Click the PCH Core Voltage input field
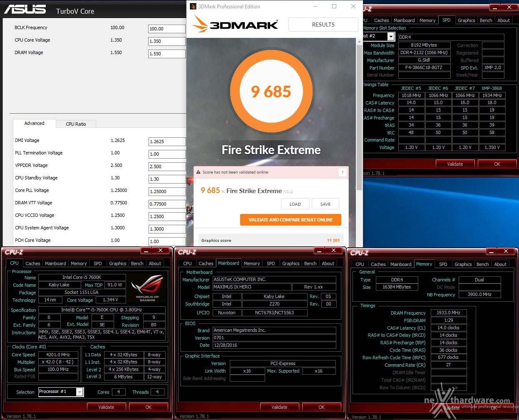Screen dimensions: 519x420 point(167,241)
